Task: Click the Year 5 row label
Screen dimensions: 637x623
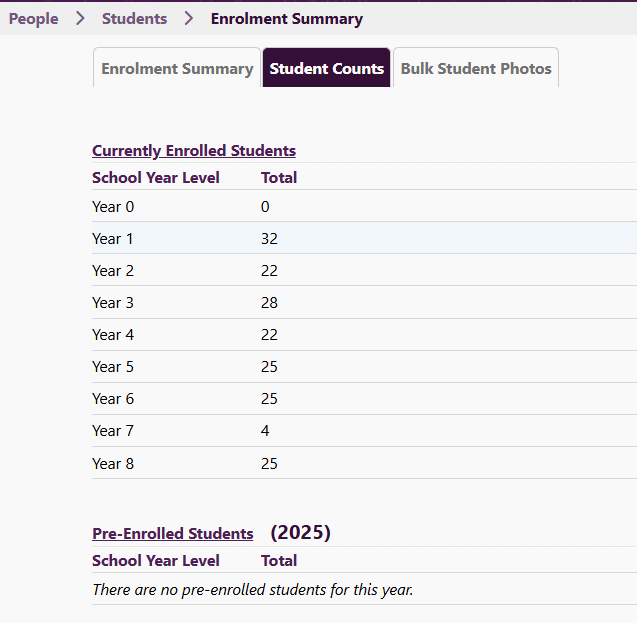Action: tap(113, 367)
